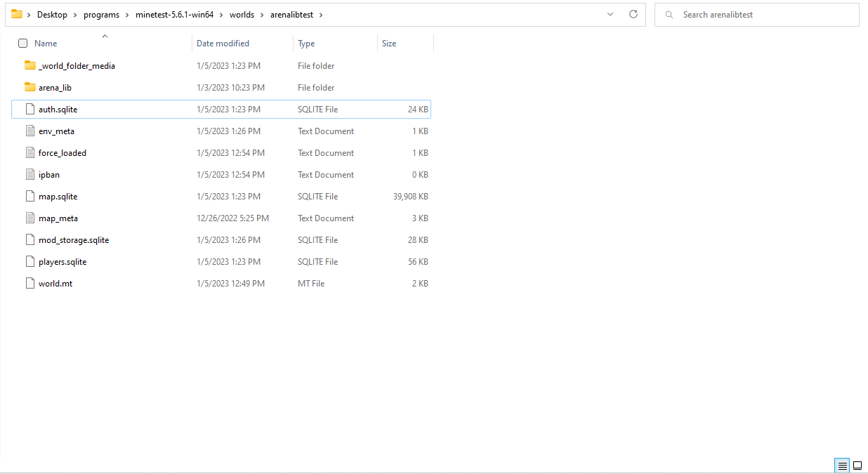The width and height of the screenshot is (868, 474).
Task: Click the world.mt file icon
Action: 29,284
